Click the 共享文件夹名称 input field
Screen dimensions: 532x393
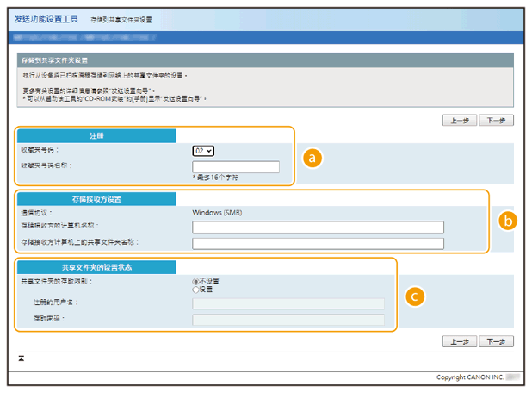(x=318, y=243)
